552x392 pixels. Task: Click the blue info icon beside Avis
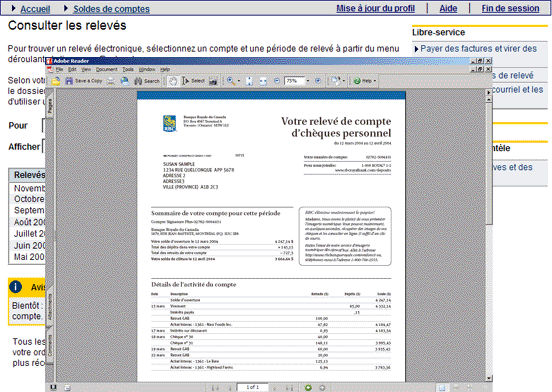pos(15,287)
